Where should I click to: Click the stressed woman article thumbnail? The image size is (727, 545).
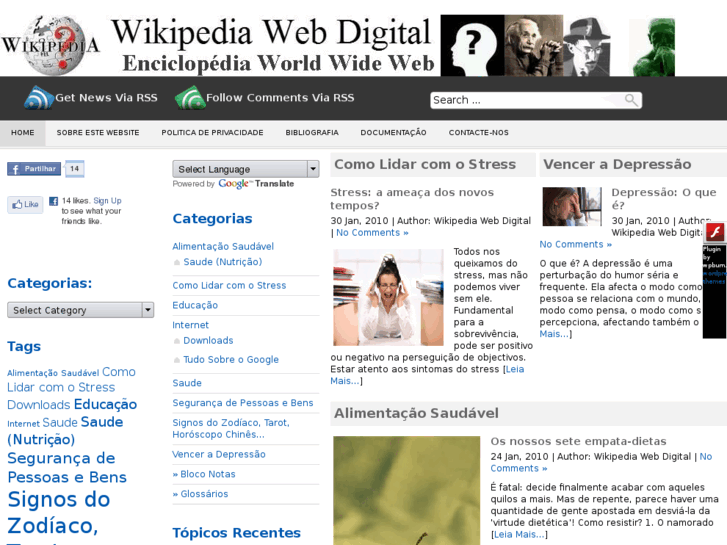[388, 297]
